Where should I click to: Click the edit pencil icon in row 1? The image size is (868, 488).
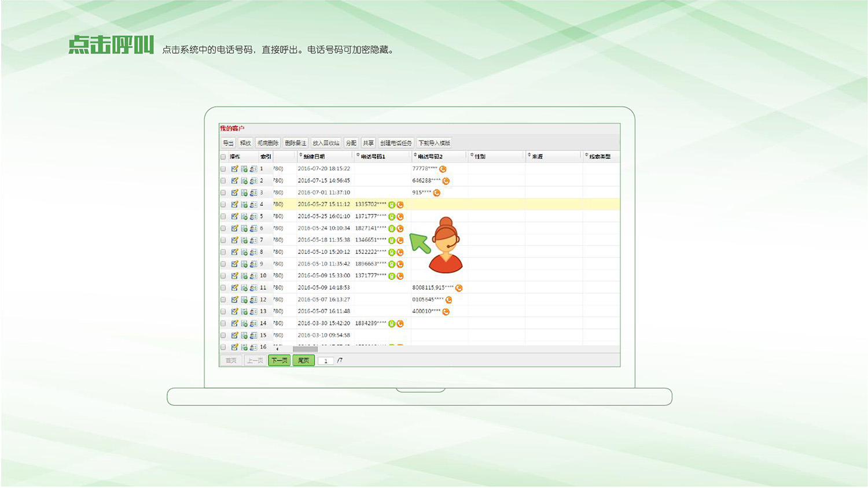click(x=234, y=169)
